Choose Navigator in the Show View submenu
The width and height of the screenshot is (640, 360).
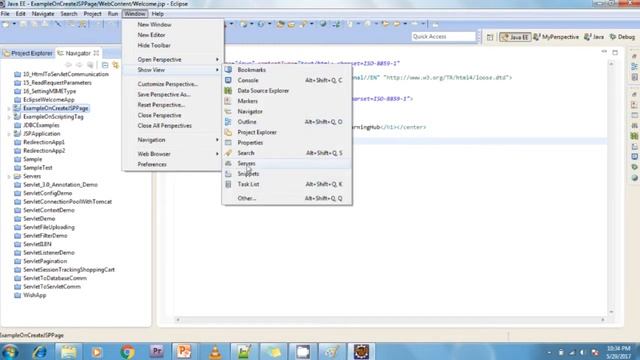(x=287, y=111)
